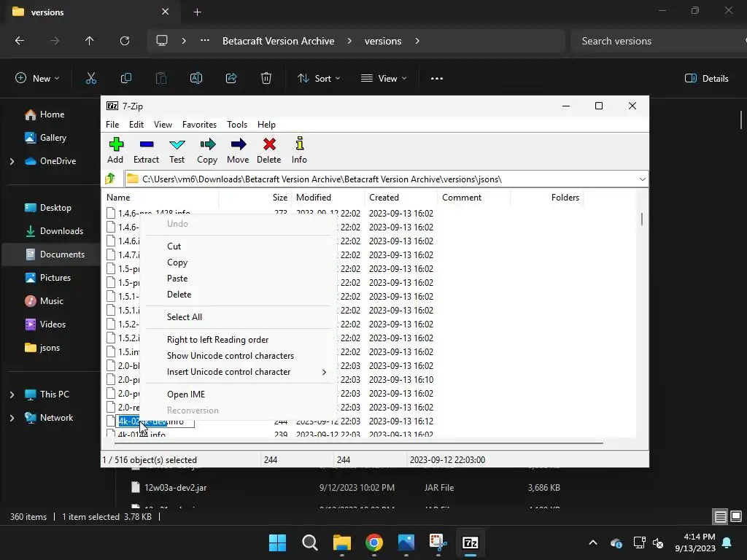Viewport: 747px width, 560px height.
Task: Open the Tools menu in 7-Zip
Action: pyautogui.click(x=237, y=124)
